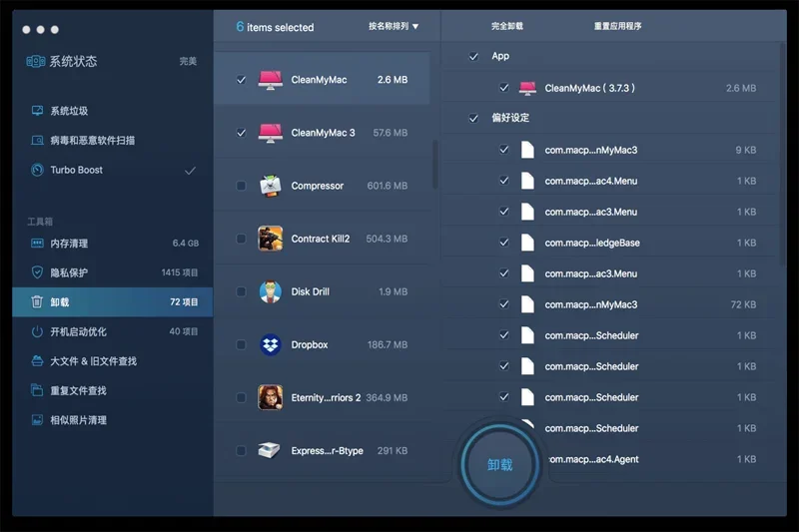Uncheck the 9 KB com.macp...nMyMac3 checkbox

tap(504, 150)
